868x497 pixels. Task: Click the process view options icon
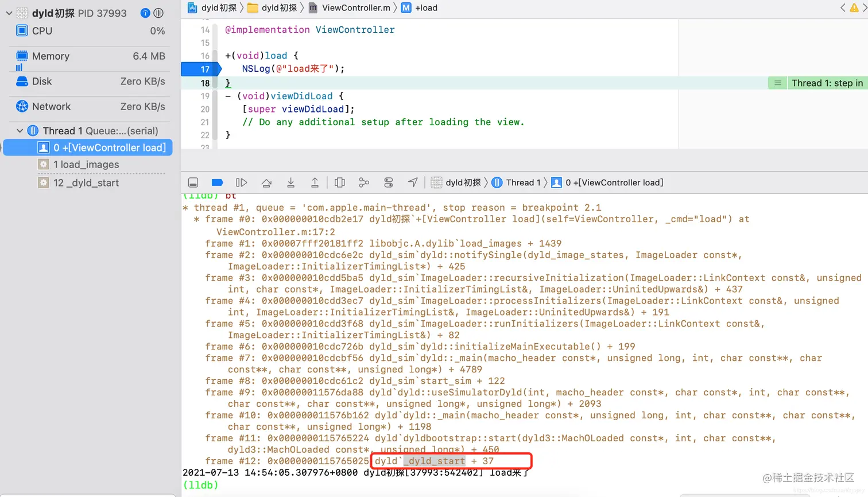point(158,13)
